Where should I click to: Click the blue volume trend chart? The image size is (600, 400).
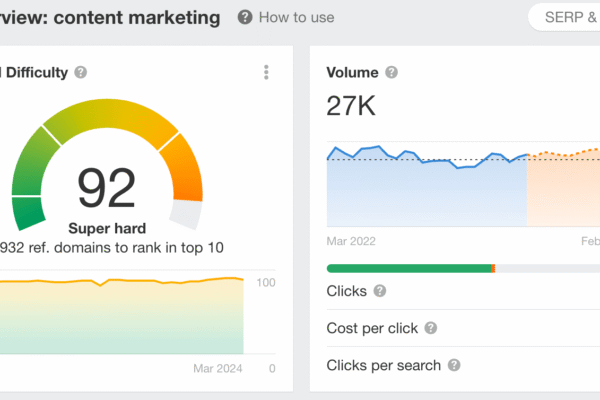pos(427,188)
